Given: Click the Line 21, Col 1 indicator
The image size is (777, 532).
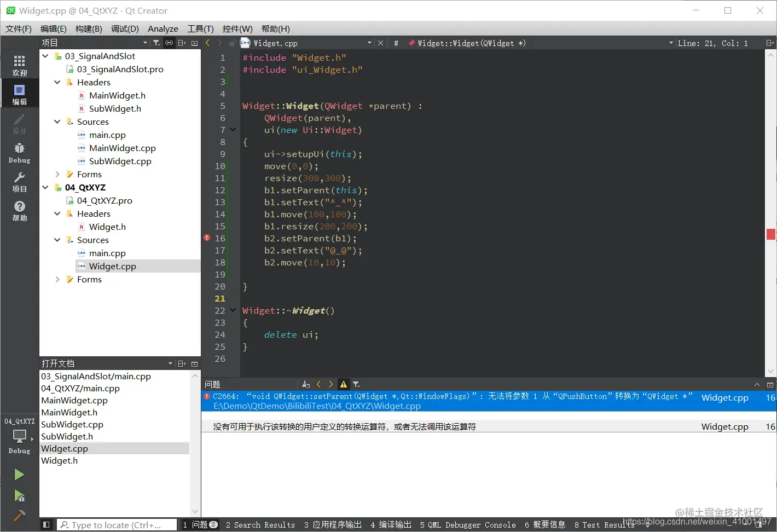Looking at the screenshot, I should coord(713,43).
